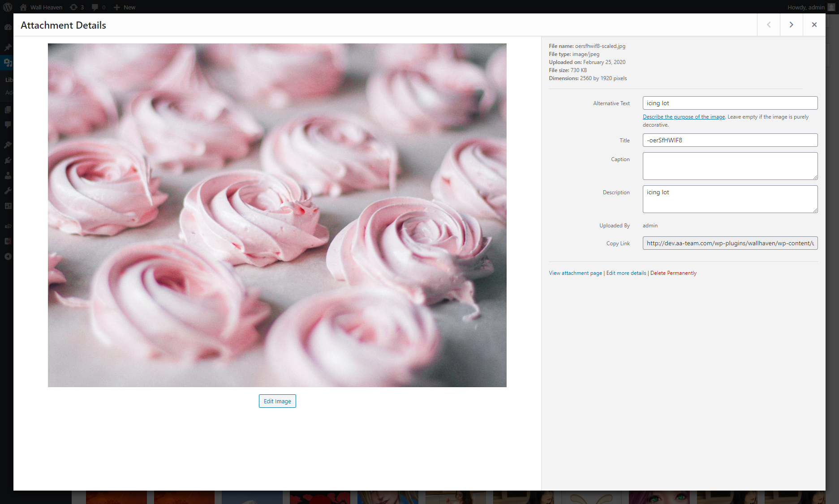Open the Pages icon in the sidebar

coord(8,110)
